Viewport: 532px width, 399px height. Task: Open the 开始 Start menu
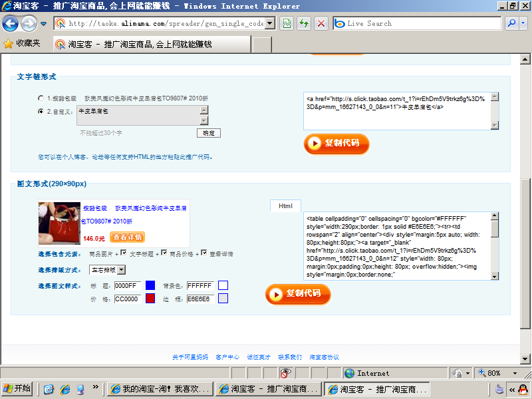tap(17, 389)
